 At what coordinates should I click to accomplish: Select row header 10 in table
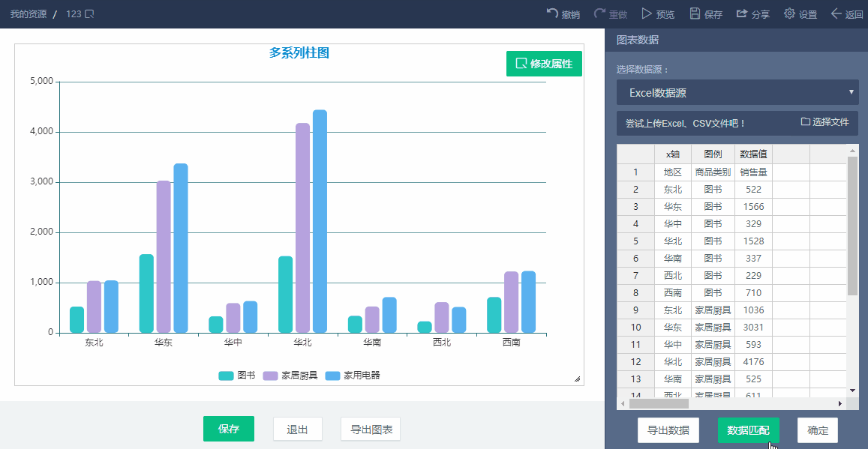[635, 328]
